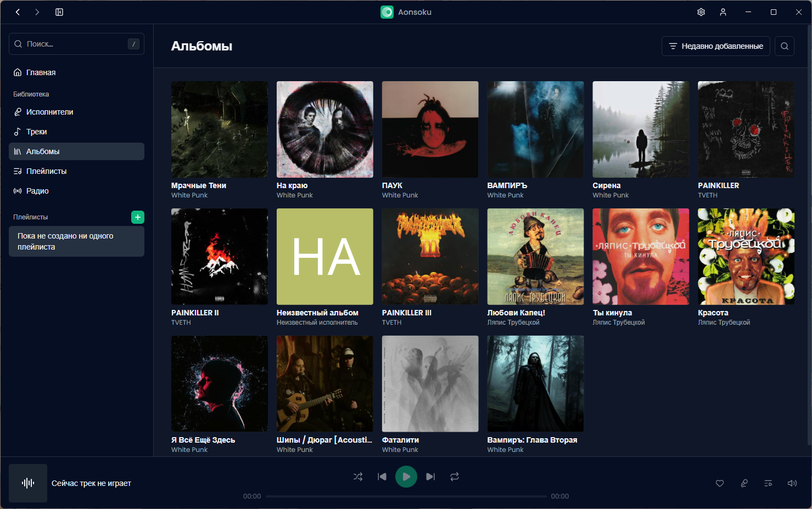This screenshot has height=509, width=812.
Task: Skip to the next track
Action: (x=430, y=477)
